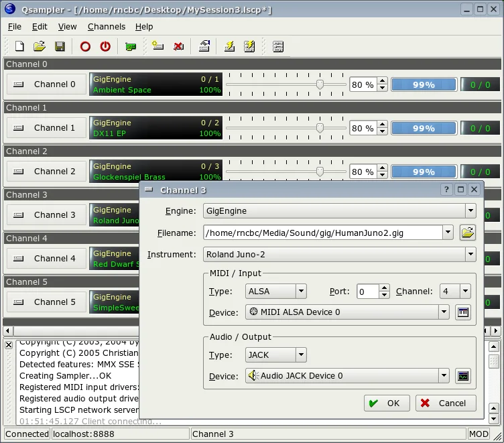Click the Channel 0 volume slider handle
The height and width of the screenshot is (443, 504).
pos(320,84)
